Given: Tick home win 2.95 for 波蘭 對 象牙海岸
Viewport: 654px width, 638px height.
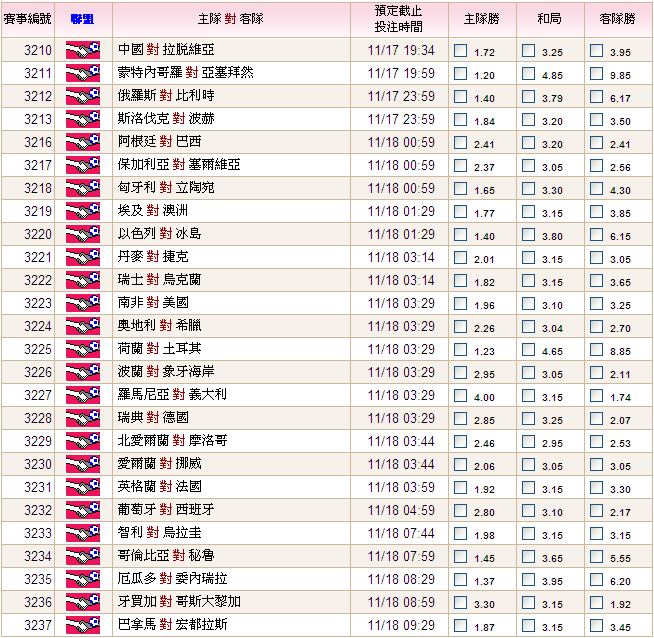Looking at the screenshot, I should [460, 372].
